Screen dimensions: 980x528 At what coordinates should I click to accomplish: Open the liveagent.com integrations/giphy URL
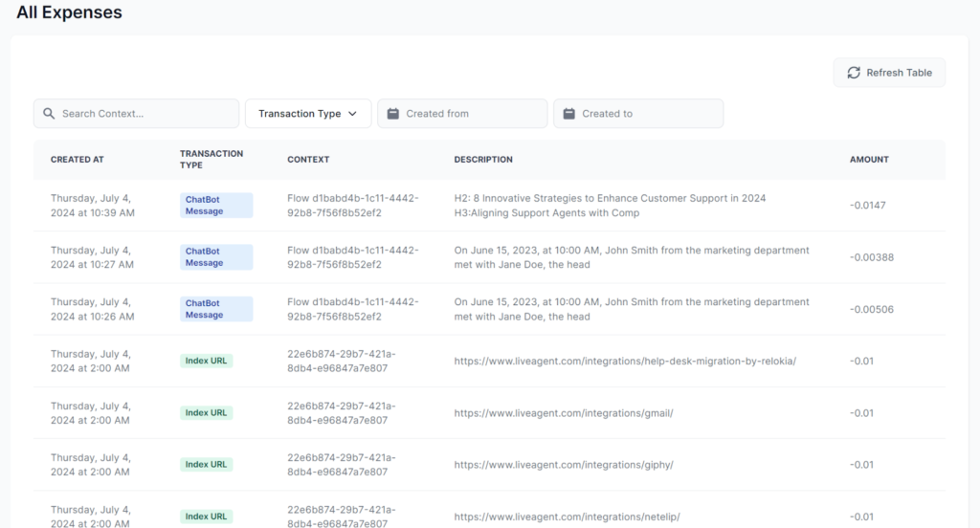coord(564,465)
